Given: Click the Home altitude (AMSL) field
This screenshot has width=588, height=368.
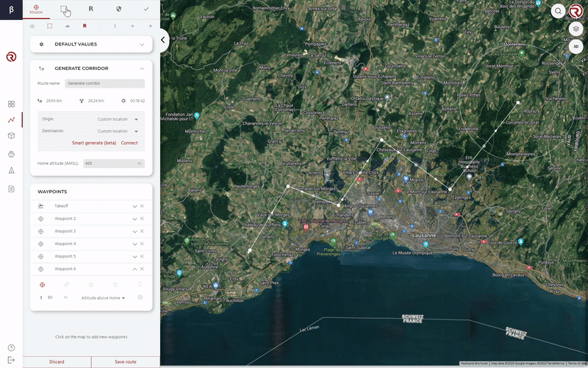Looking at the screenshot, I should pyautogui.click(x=114, y=163).
